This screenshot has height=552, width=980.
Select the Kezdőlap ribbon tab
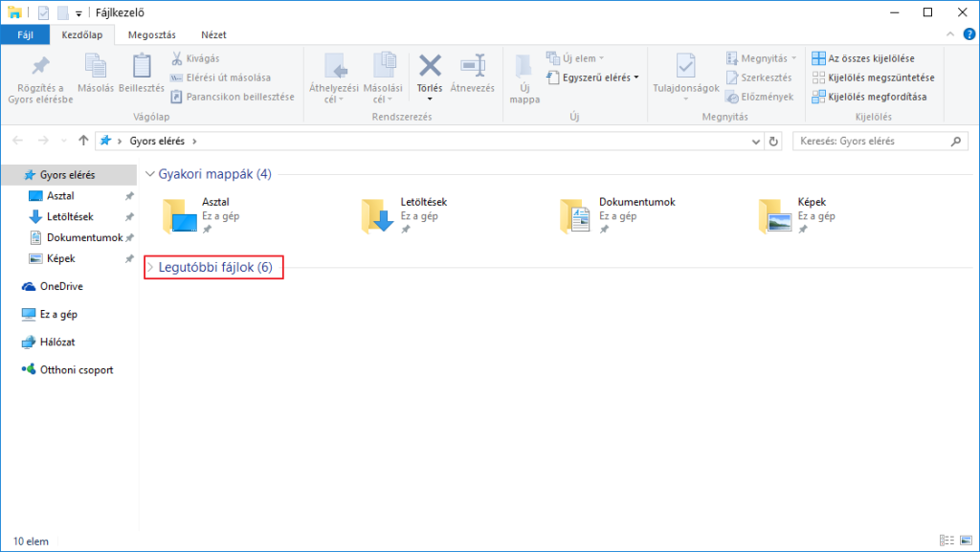82,35
